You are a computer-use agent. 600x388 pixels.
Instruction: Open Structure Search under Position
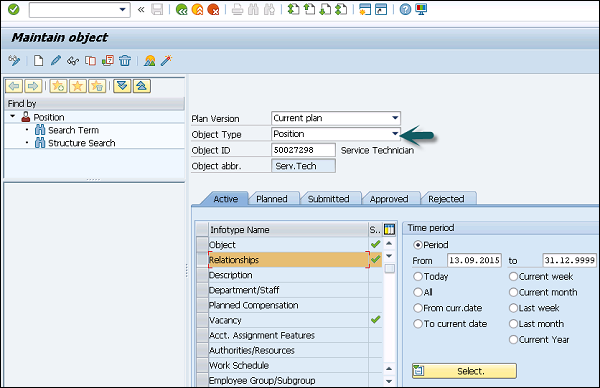point(82,143)
